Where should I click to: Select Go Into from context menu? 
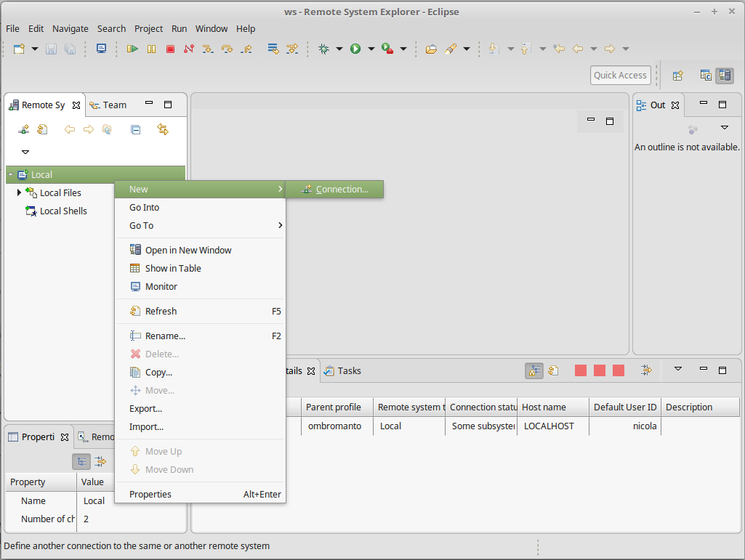200,207
